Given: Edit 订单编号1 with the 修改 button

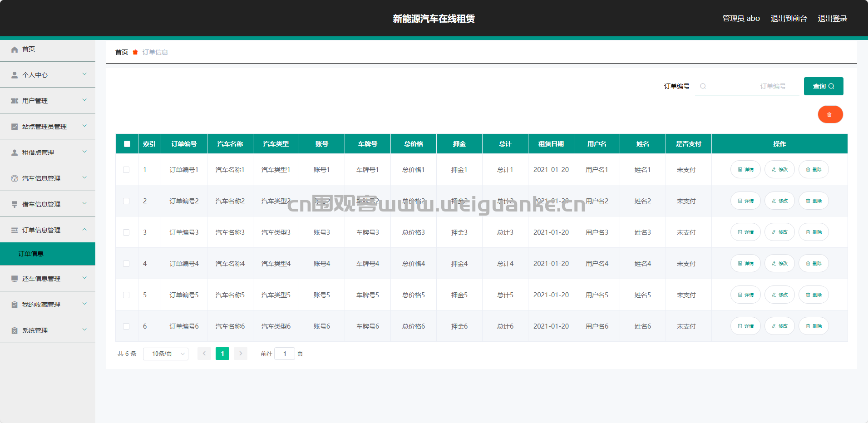Looking at the screenshot, I should 779,169.
